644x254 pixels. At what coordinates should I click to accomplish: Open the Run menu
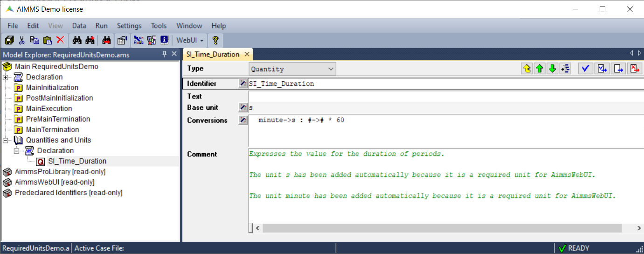102,26
